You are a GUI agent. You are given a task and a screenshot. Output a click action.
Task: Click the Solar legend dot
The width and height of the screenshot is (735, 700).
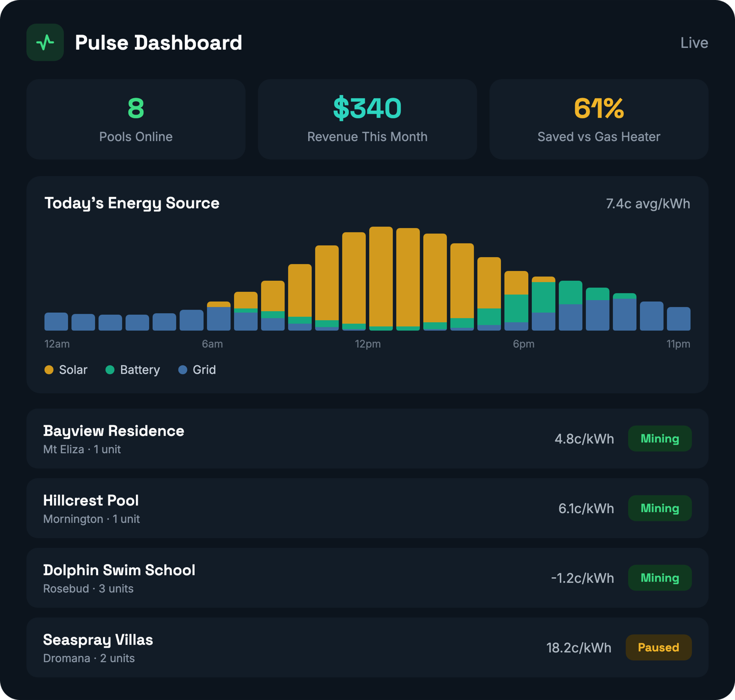(49, 370)
